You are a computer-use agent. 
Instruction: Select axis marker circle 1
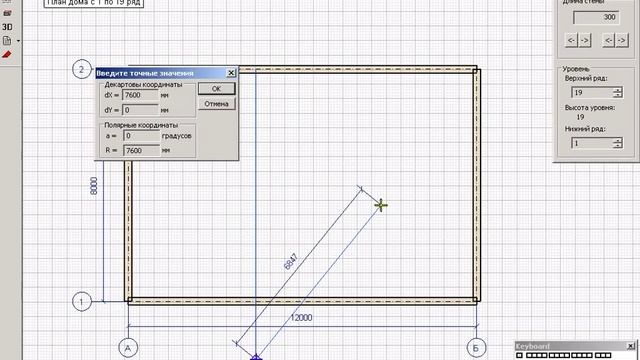pos(82,302)
